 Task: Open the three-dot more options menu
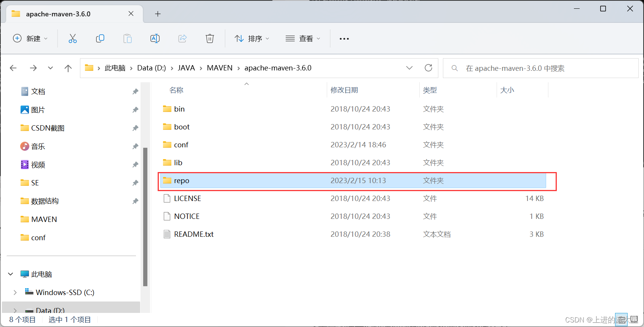click(x=344, y=39)
